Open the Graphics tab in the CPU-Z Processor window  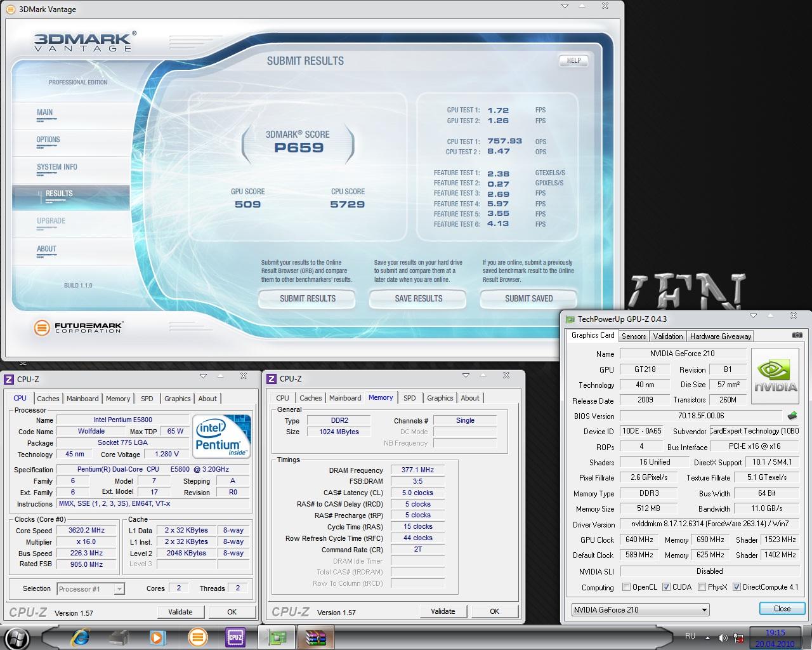pos(178,399)
